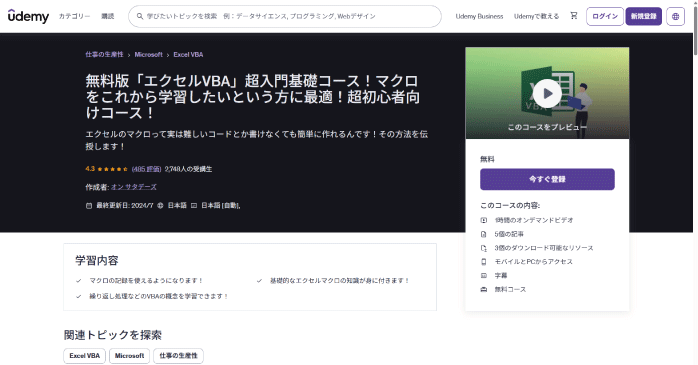
Task: Click the closed captions icon beside 日本語[自動]
Action: point(194,206)
